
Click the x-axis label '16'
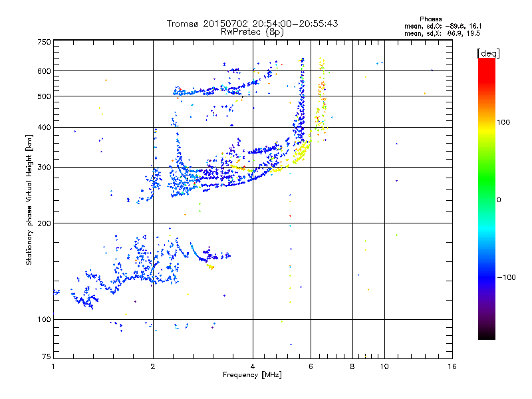pyautogui.click(x=452, y=366)
